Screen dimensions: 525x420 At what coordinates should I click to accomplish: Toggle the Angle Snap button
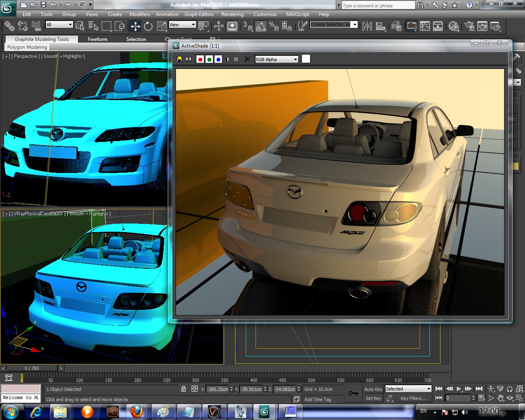(261, 26)
